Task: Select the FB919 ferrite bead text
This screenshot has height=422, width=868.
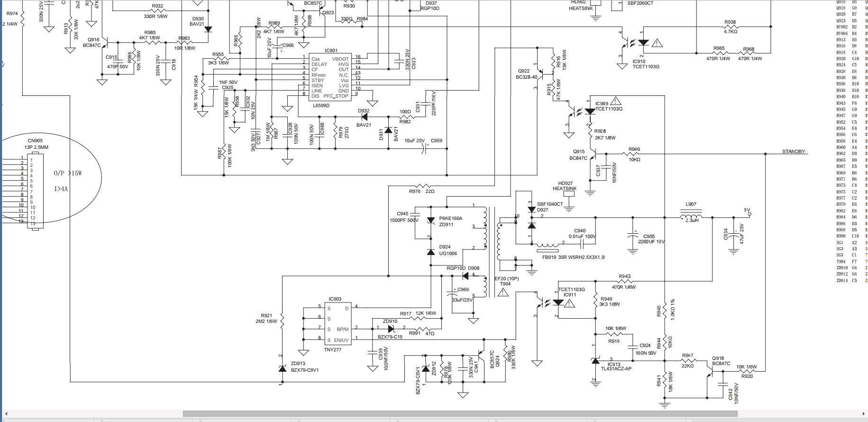Action: (573, 257)
